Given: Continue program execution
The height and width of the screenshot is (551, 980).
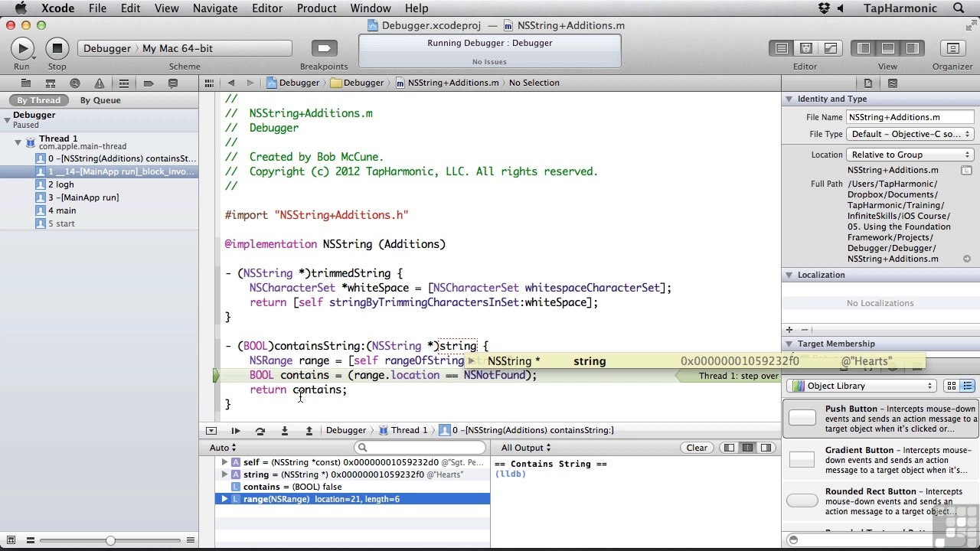Looking at the screenshot, I should click(236, 431).
